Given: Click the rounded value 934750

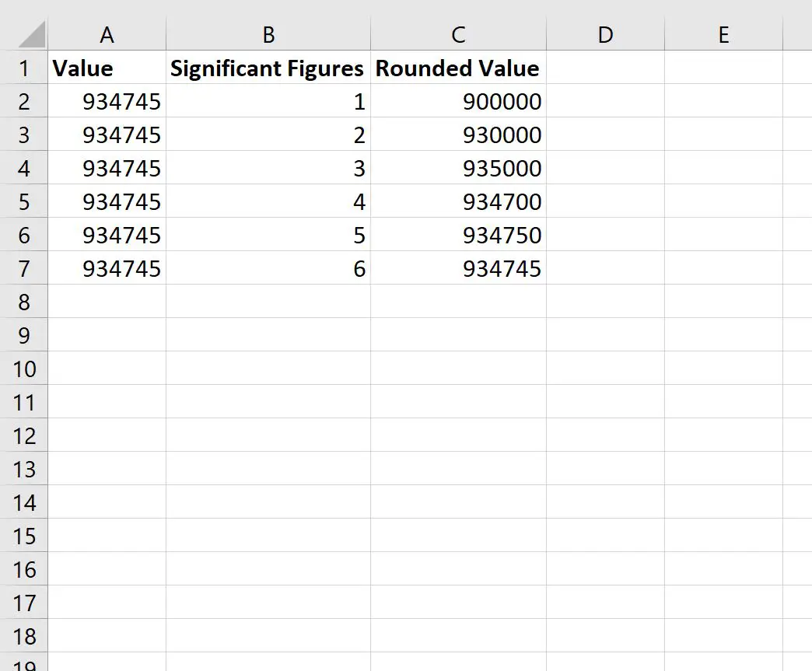Looking at the screenshot, I should (457, 235).
